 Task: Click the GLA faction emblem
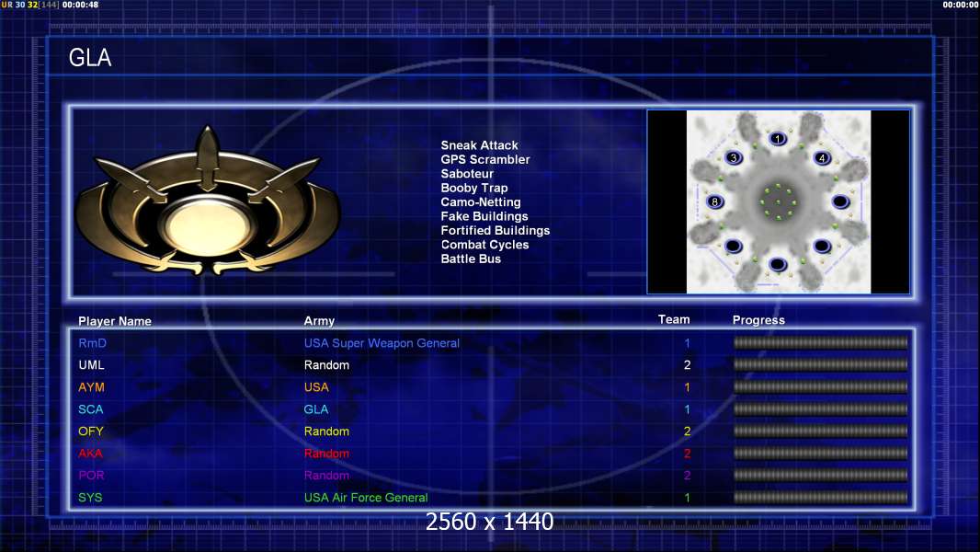[x=208, y=201]
